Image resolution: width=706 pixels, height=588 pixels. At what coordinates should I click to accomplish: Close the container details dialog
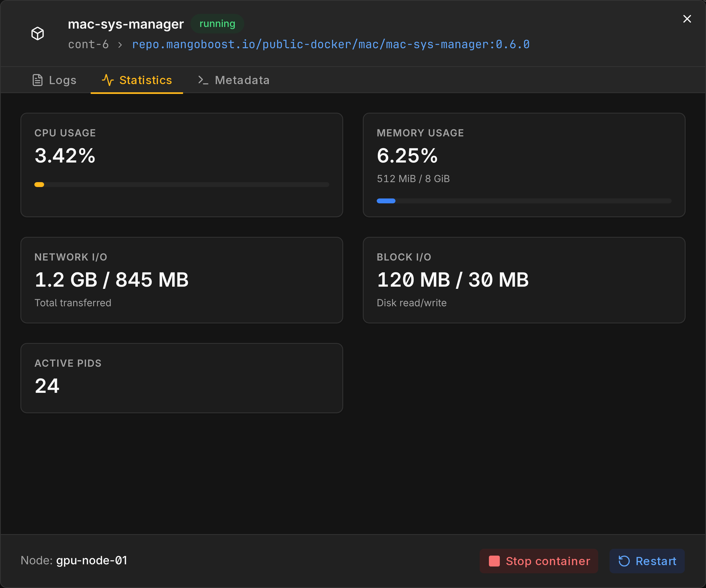tap(687, 19)
